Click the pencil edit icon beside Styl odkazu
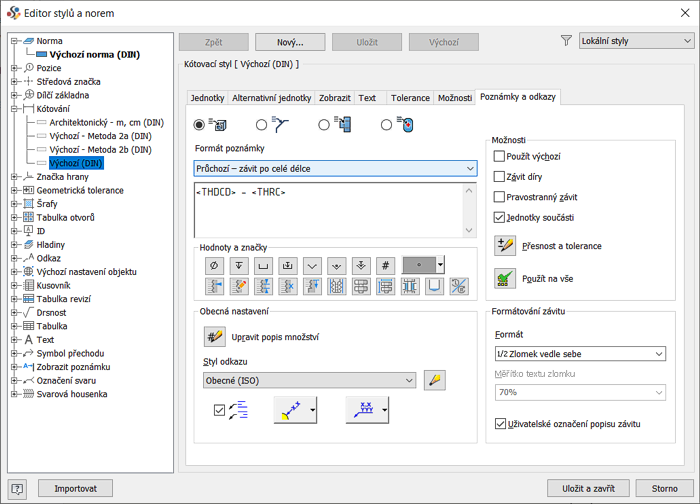This screenshot has height=504, width=700. tap(434, 380)
